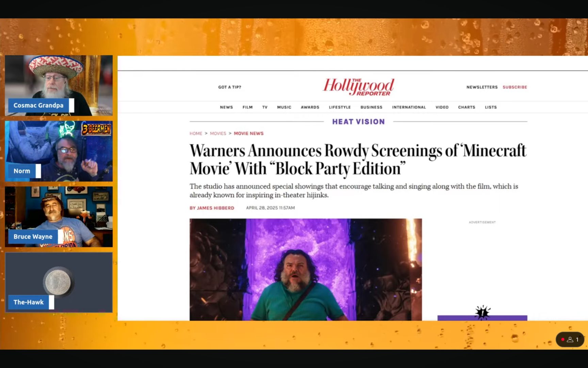Open the BUSINESS section
Viewport: 588px width, 368px height.
tap(371, 107)
